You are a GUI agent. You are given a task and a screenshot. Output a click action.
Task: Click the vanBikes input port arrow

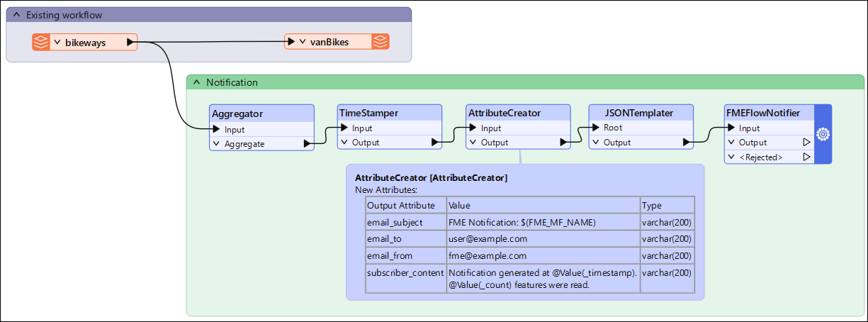click(291, 42)
